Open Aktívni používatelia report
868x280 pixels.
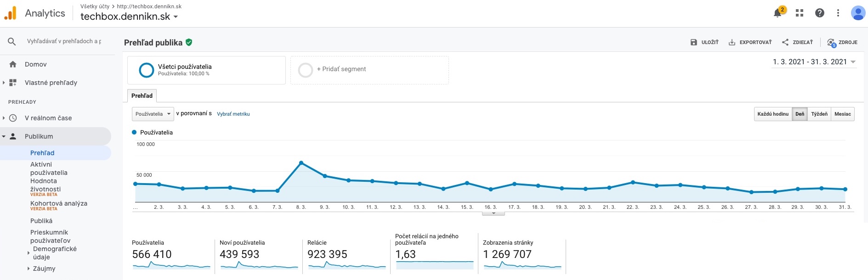click(49, 168)
